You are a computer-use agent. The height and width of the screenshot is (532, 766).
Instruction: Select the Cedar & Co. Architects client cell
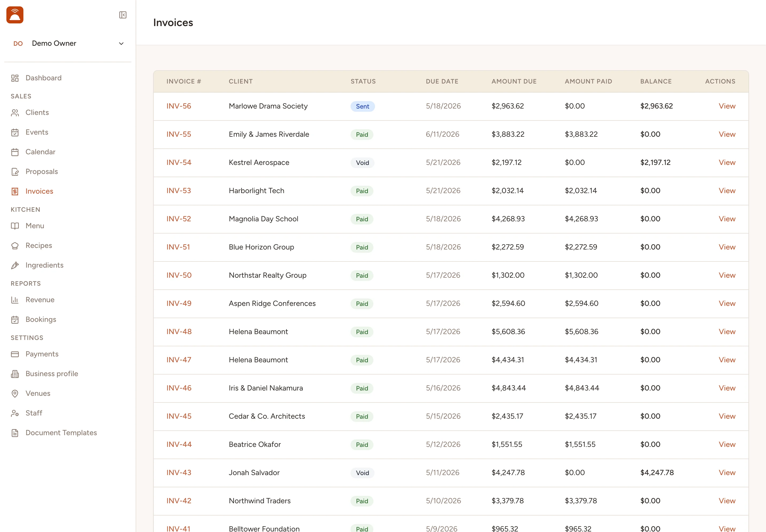pos(267,416)
